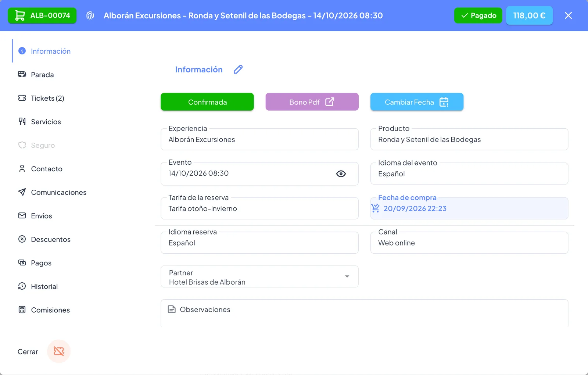Viewport: 588px width, 375px height.
Task: Click the paper plane icon beside Comunicaciones
Action: [x=22, y=192]
